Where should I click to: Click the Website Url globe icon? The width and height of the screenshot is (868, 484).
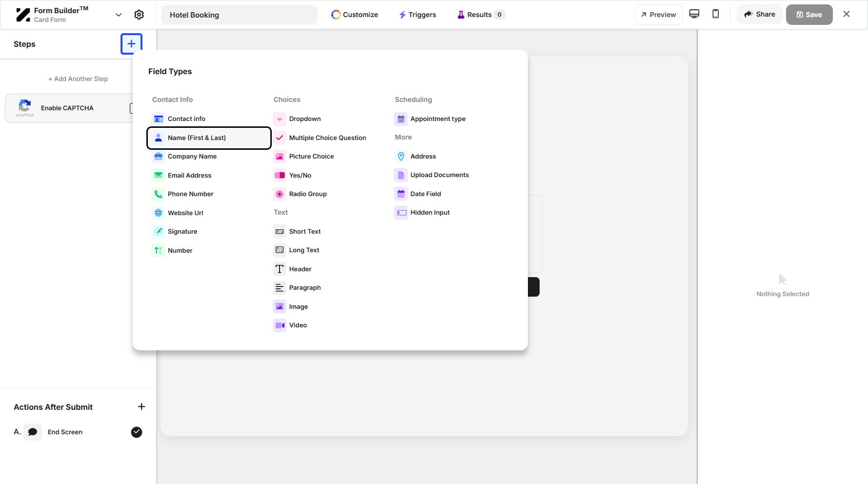click(158, 213)
